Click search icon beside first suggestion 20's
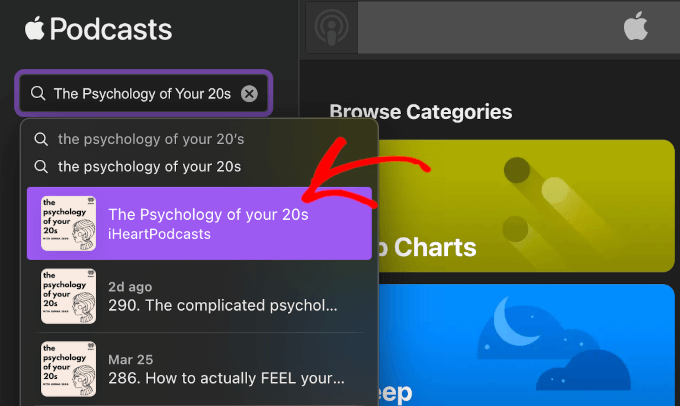Image resolution: width=680 pixels, height=406 pixels. point(41,139)
